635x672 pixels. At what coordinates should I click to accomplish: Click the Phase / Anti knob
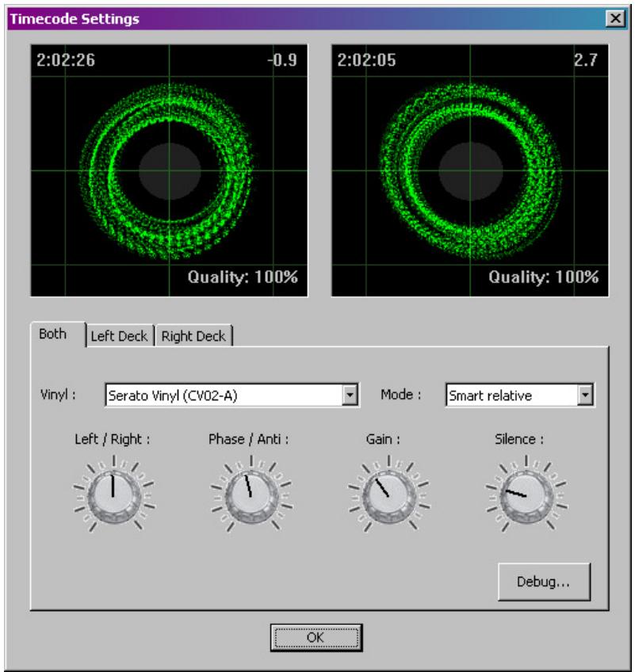pos(251,495)
